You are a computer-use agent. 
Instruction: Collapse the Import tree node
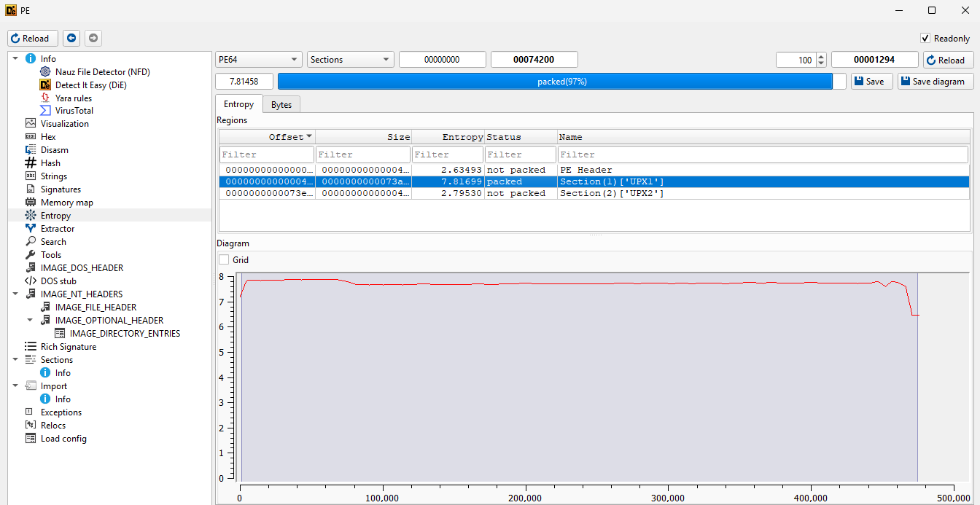point(16,386)
